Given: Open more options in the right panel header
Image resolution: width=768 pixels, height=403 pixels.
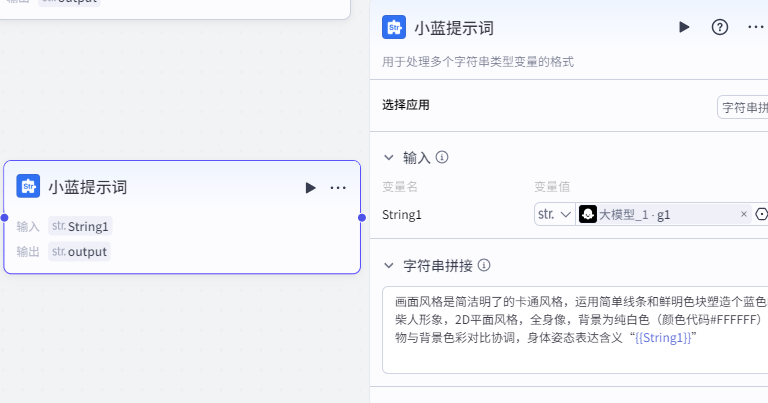Looking at the screenshot, I should [756, 27].
